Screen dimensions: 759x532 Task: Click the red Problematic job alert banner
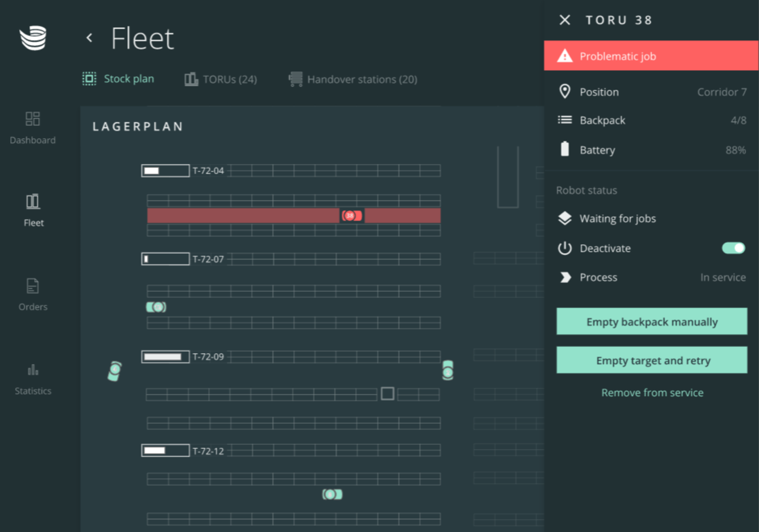click(x=651, y=56)
